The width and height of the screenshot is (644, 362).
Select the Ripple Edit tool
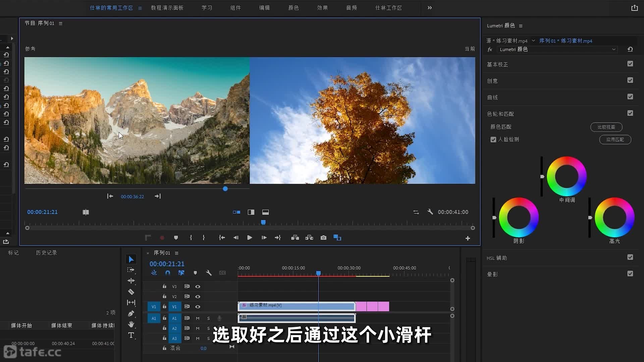click(131, 281)
